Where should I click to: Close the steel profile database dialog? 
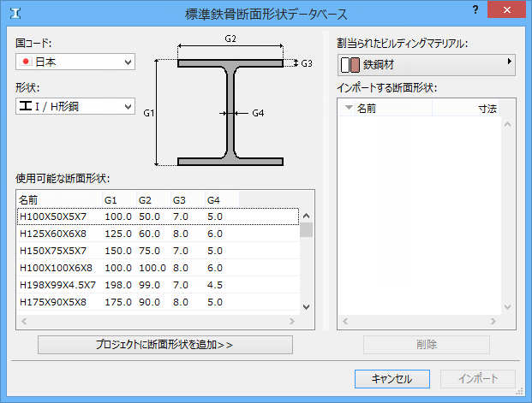pyautogui.click(x=506, y=9)
